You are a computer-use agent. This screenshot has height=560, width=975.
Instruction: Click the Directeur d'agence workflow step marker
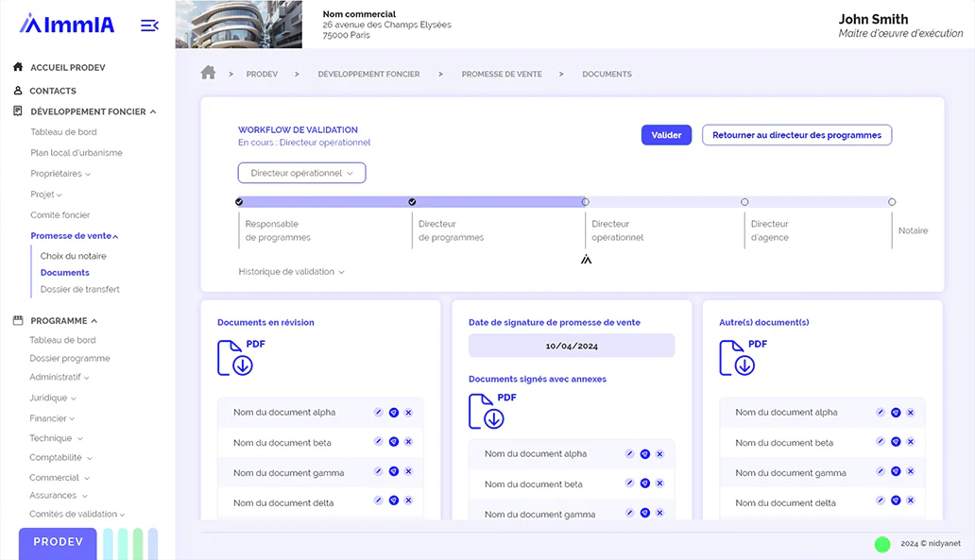pos(744,202)
